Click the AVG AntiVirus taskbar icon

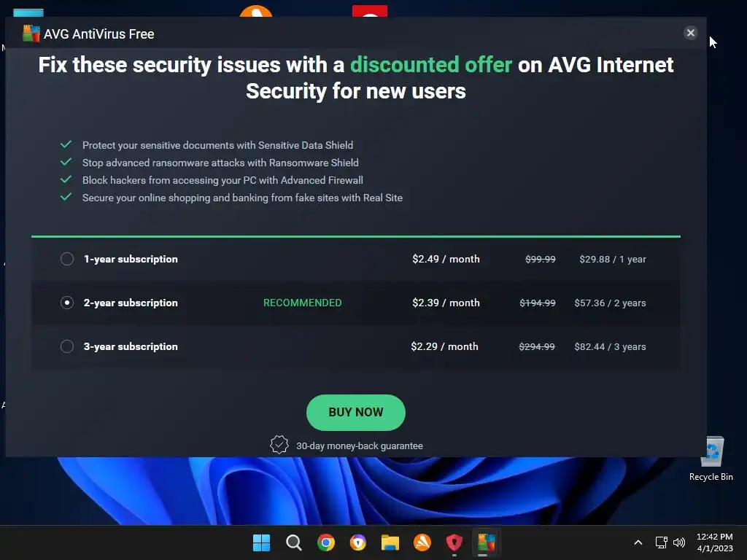[x=486, y=542]
